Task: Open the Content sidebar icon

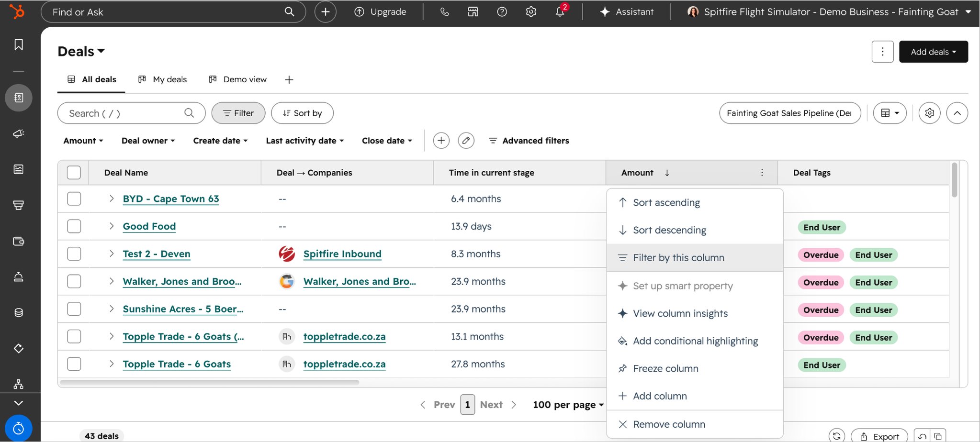Action: click(x=19, y=169)
